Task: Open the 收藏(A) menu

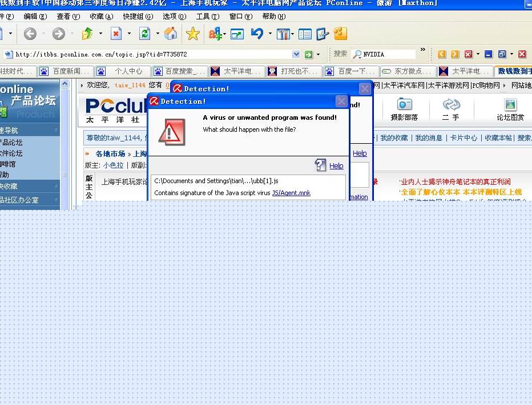Action: (x=102, y=17)
